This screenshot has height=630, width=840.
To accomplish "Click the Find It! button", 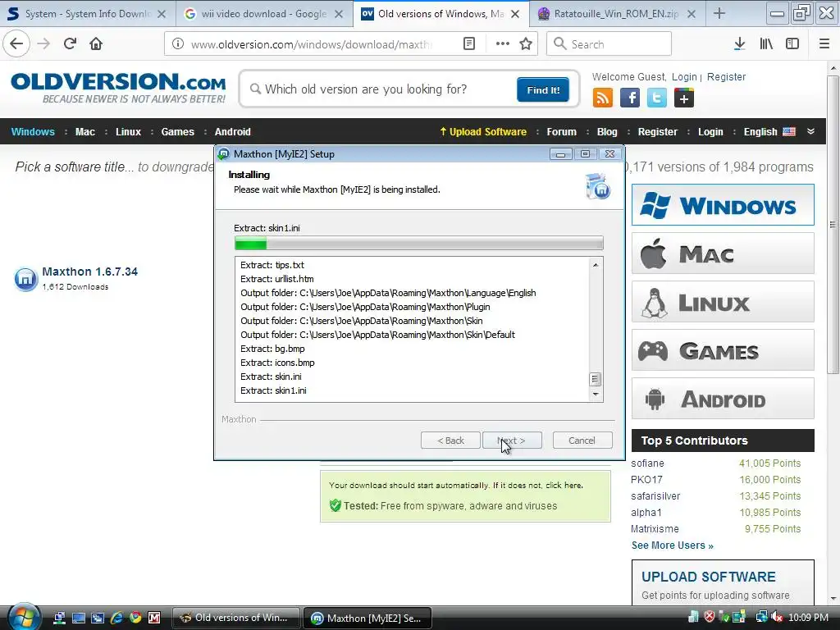I will pos(543,89).
